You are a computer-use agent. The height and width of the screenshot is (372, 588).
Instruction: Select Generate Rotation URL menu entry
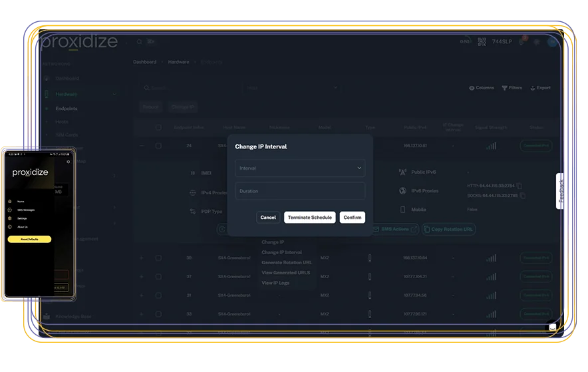click(x=287, y=262)
